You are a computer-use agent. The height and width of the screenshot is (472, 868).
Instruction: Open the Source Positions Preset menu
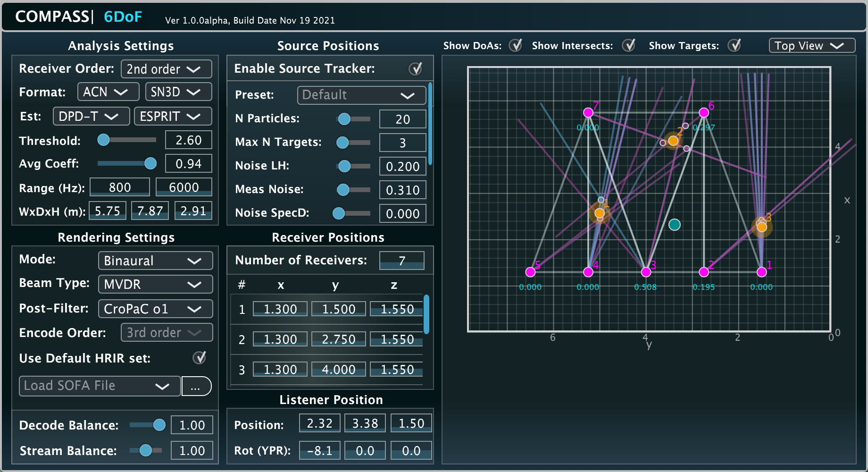click(x=361, y=95)
